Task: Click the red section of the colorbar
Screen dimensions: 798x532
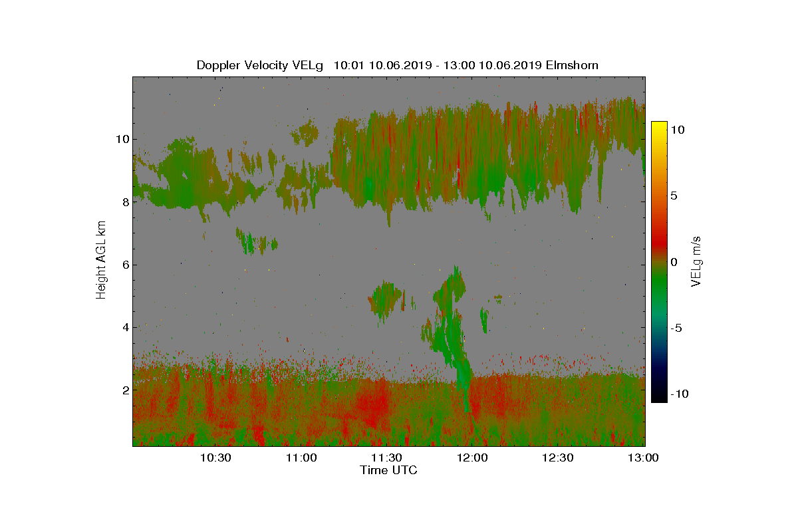Action: pos(658,239)
